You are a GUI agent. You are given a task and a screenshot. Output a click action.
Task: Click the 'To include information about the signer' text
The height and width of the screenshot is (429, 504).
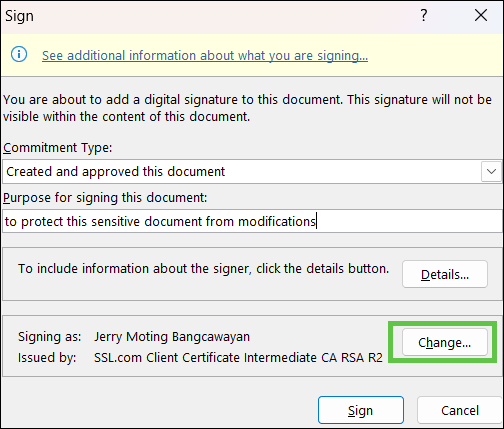(x=203, y=268)
